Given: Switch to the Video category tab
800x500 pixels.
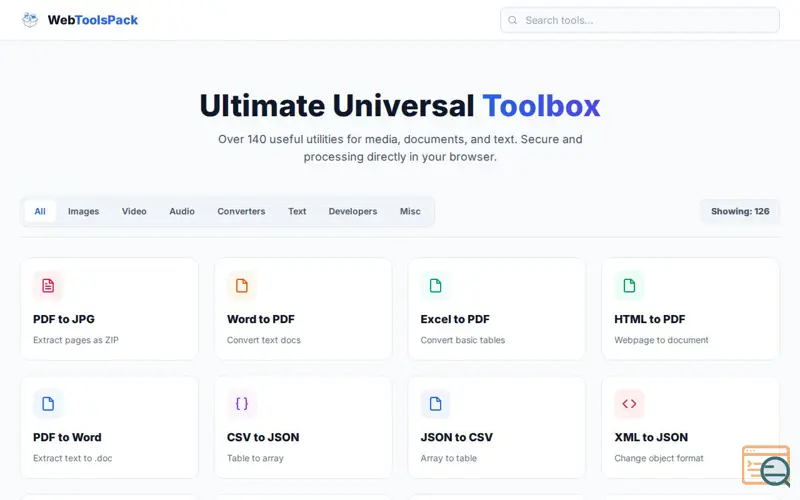Looking at the screenshot, I should click(x=134, y=211).
